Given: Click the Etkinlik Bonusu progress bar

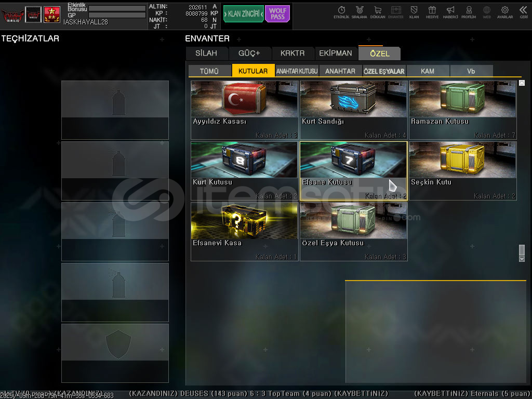Looking at the screenshot, I should [117, 8].
